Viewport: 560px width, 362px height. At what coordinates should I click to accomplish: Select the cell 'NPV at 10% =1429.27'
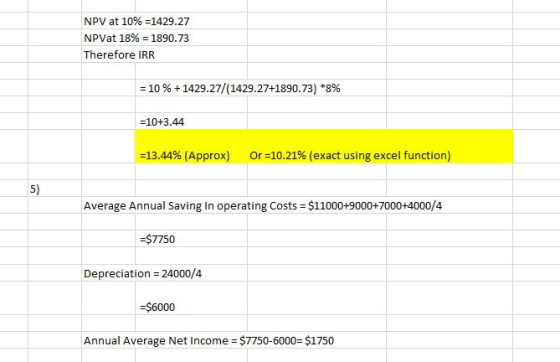(136, 21)
